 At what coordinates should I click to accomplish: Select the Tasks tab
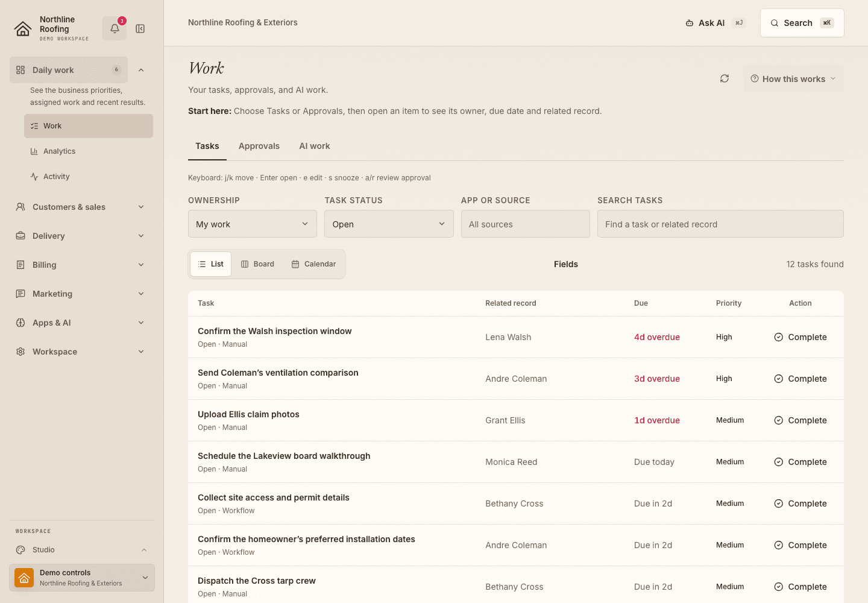tap(207, 146)
